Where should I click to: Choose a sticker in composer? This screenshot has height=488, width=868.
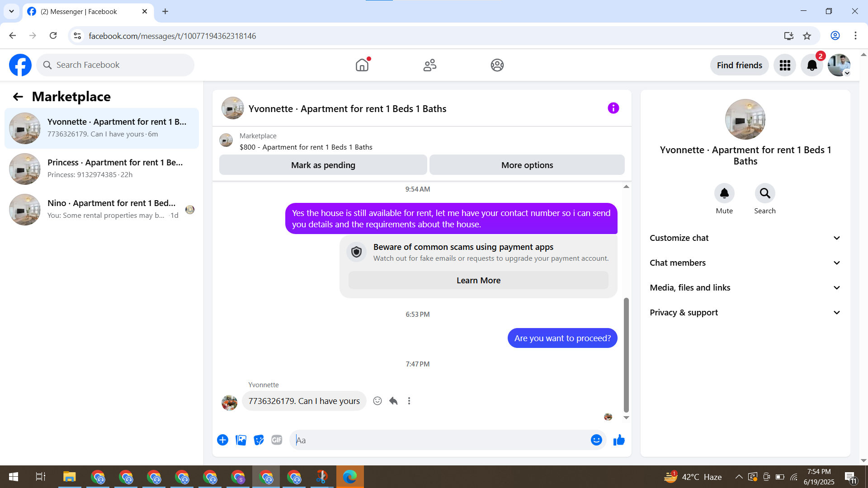click(x=259, y=440)
